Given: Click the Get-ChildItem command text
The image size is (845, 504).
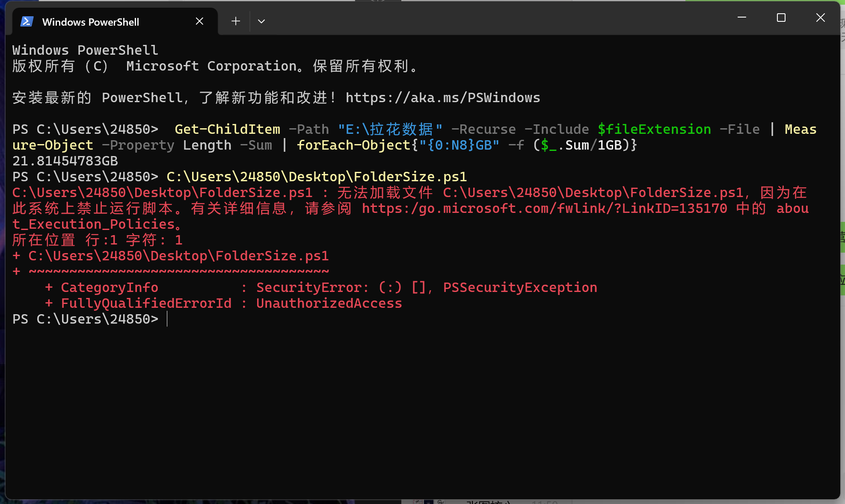Looking at the screenshot, I should point(227,129).
